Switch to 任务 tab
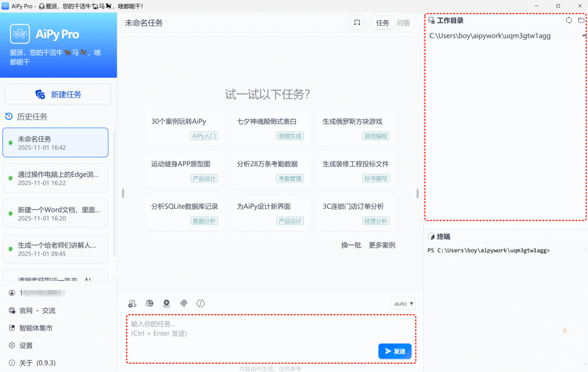The width and height of the screenshot is (588, 372). click(x=383, y=23)
